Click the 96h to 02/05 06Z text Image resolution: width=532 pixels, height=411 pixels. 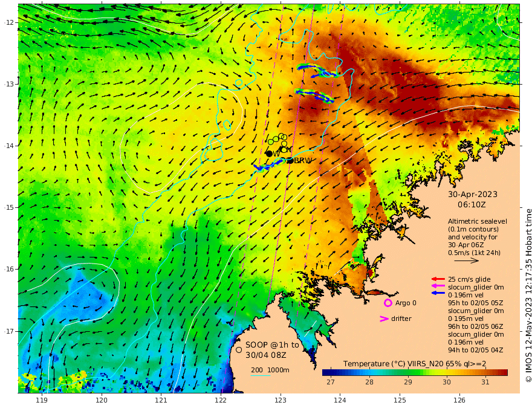(475, 326)
